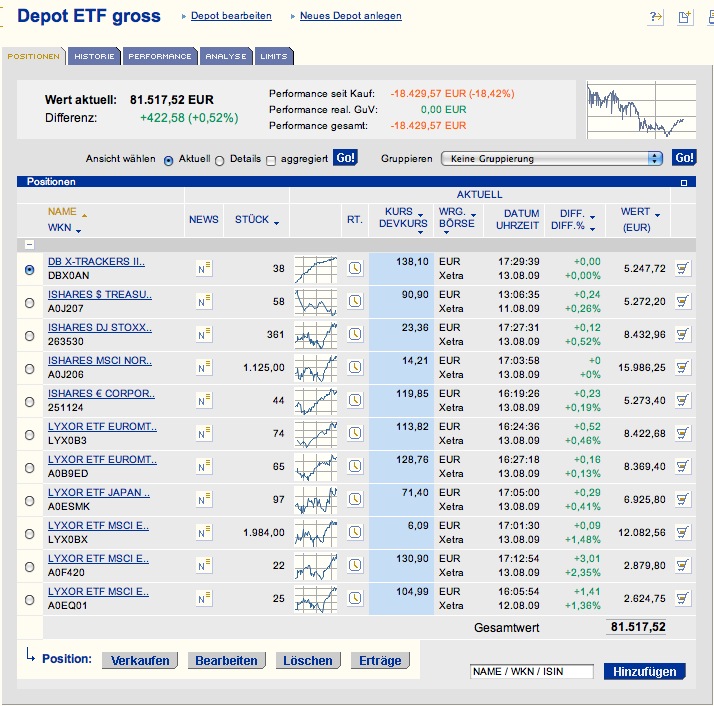Click the new document icon at top right
The image size is (714, 706).
point(685,17)
